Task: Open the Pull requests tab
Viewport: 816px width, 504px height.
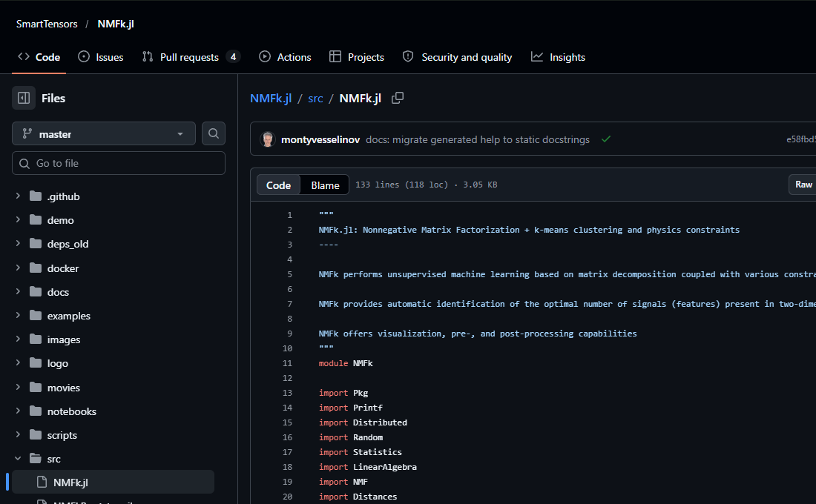Action: 191,57
